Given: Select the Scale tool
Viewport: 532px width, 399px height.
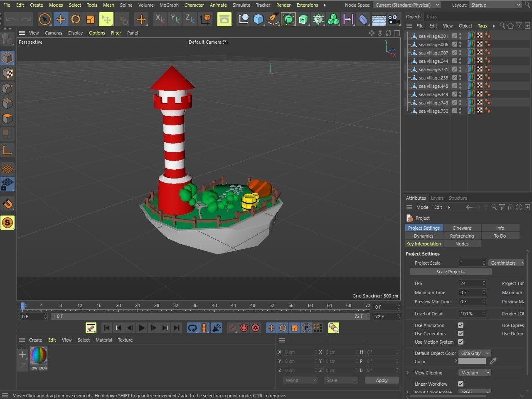Looking at the screenshot, I should pyautogui.click(x=91, y=19).
